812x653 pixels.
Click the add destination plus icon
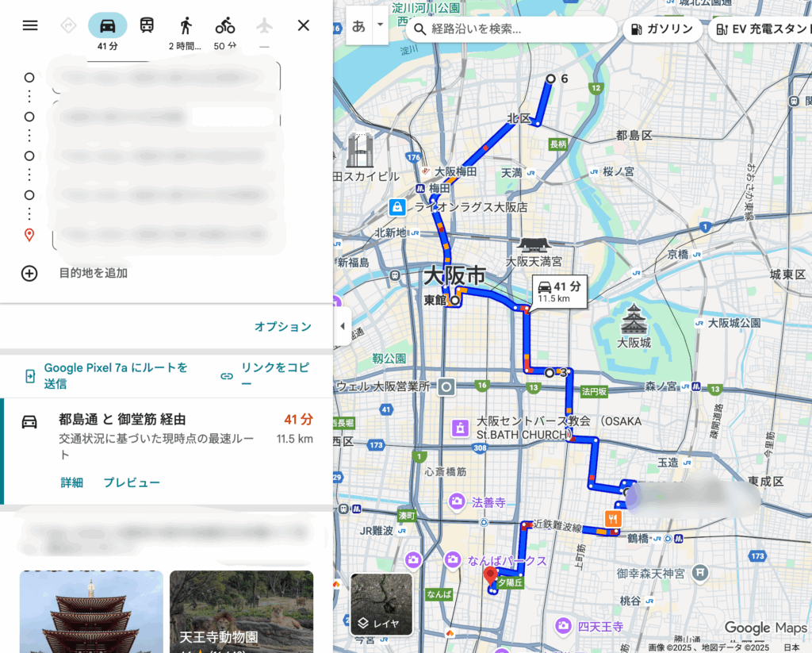tap(29, 273)
